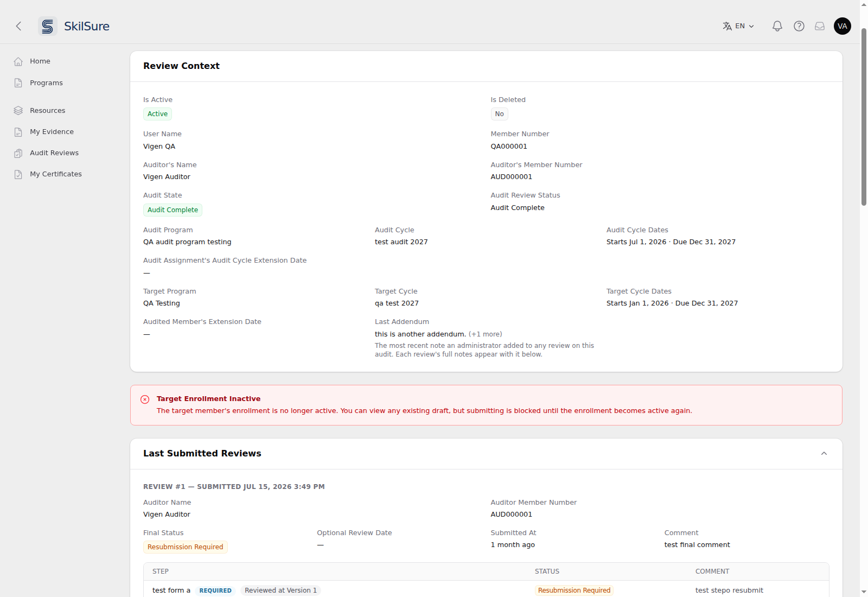Click the SkilSure brand name
The image size is (868, 597).
[87, 26]
